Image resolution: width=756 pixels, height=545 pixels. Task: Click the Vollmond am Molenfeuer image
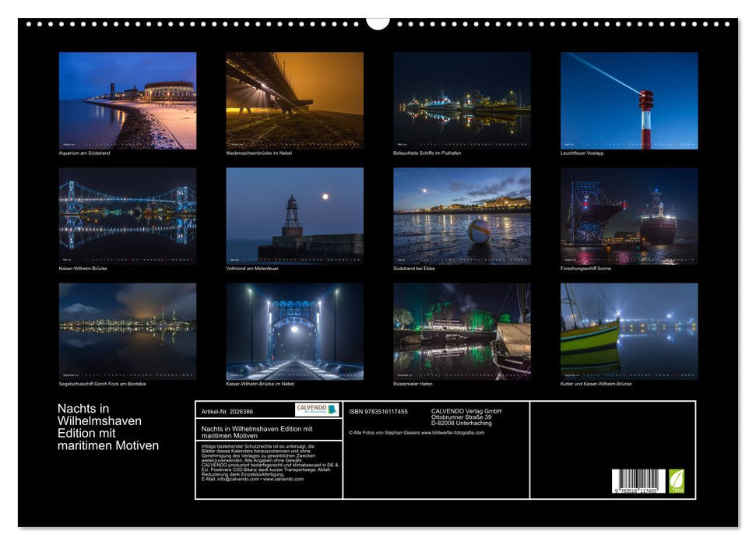(x=294, y=214)
